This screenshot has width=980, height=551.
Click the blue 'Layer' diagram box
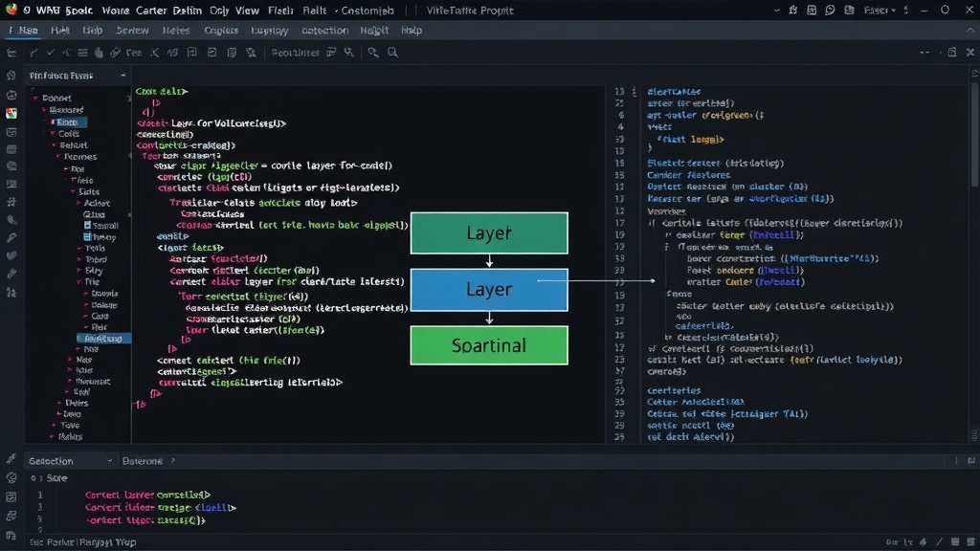pos(489,290)
